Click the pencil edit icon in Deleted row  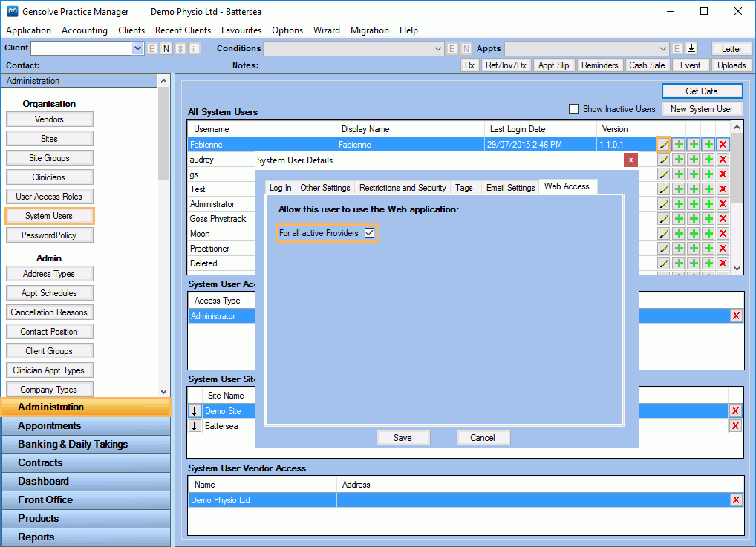pos(663,263)
